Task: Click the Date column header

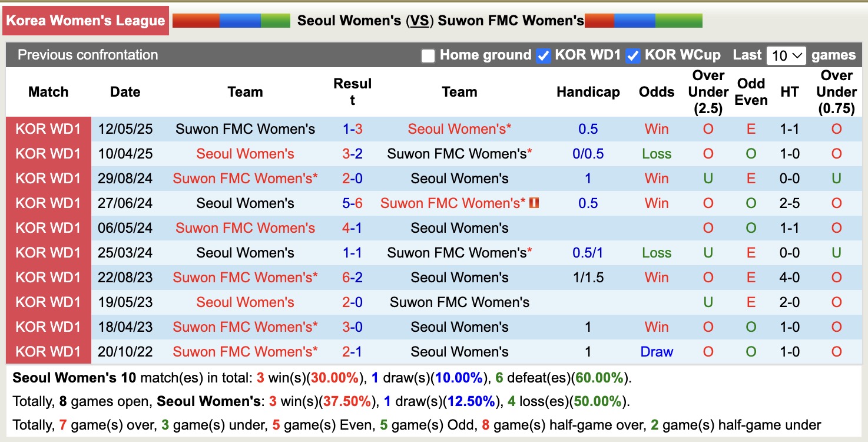Action: click(x=125, y=92)
